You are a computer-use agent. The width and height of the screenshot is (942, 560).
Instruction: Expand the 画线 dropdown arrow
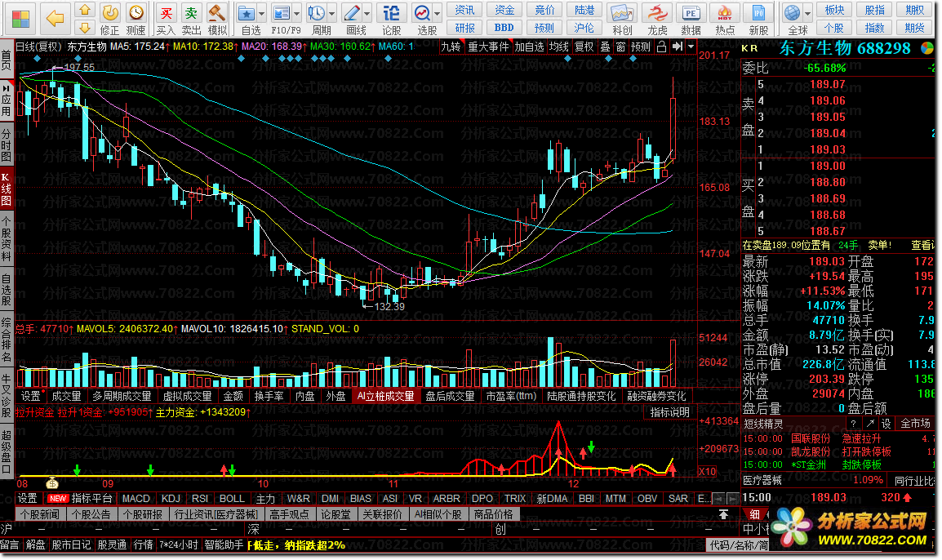pyautogui.click(x=367, y=13)
